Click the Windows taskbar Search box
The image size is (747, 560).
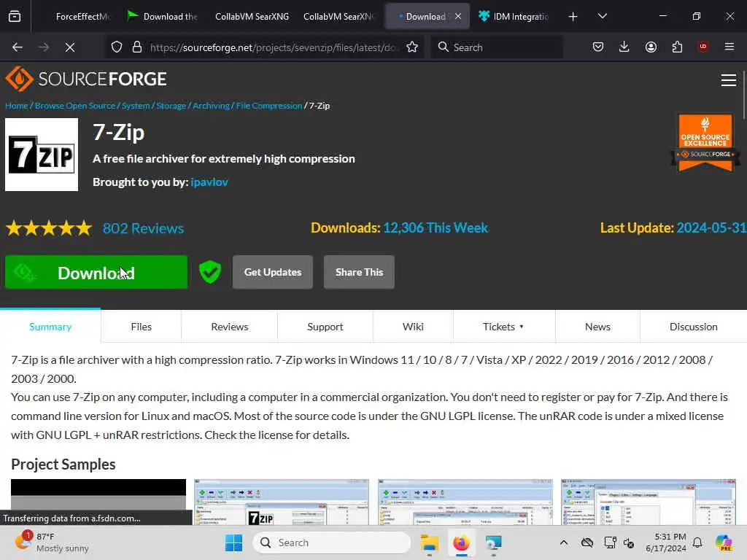point(332,542)
